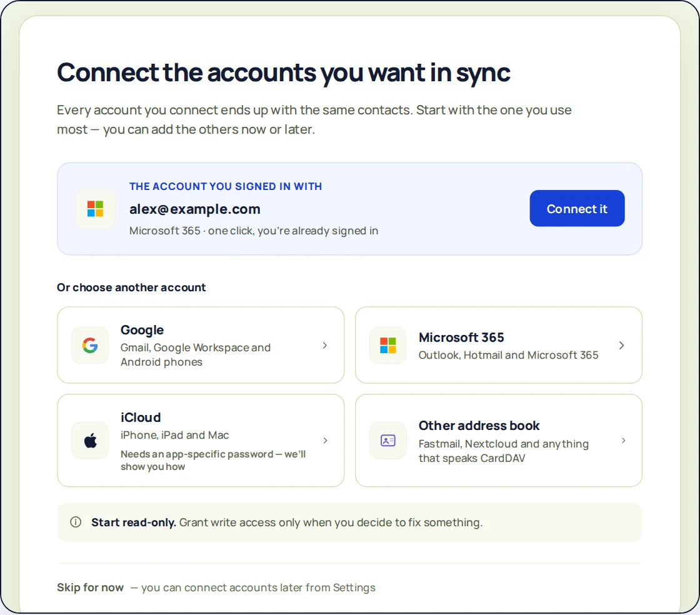Click "THE ACCOUNT YOU SIGNED IN WITH" label
This screenshot has height=615, width=700.
tap(226, 186)
